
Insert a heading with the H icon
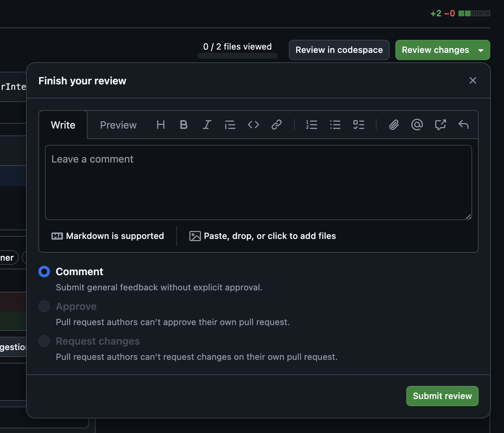(x=161, y=125)
